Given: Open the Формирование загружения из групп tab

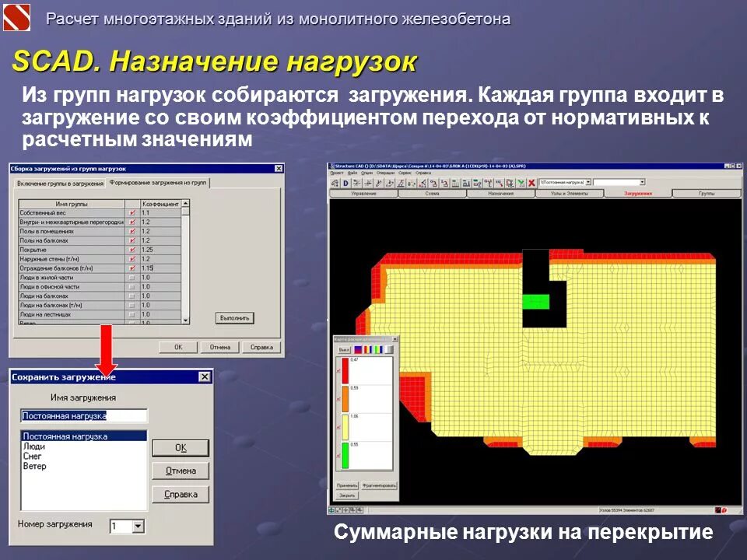Looking at the screenshot, I should tap(158, 182).
